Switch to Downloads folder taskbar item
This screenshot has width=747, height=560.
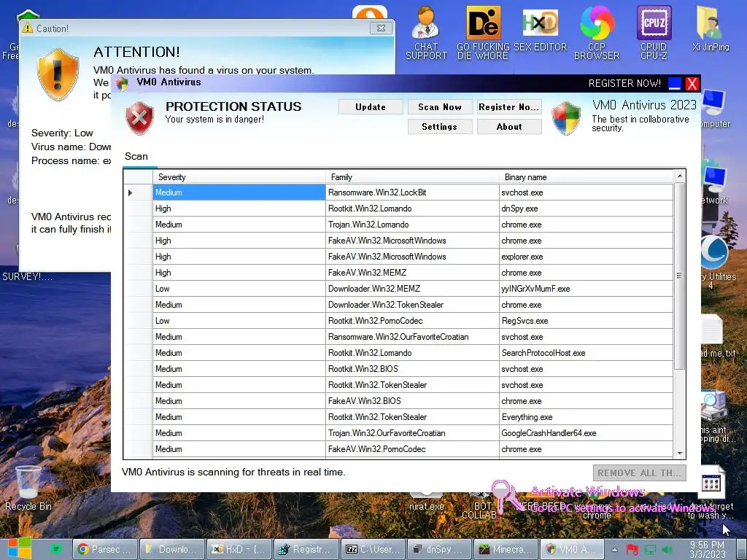[172, 549]
